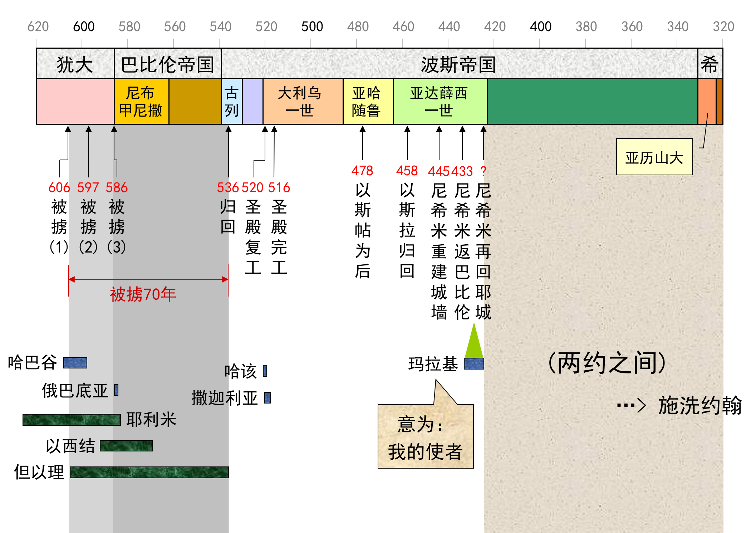The height and width of the screenshot is (533, 756).
Task: Click the green bar for 耶利米
Action: (72, 420)
